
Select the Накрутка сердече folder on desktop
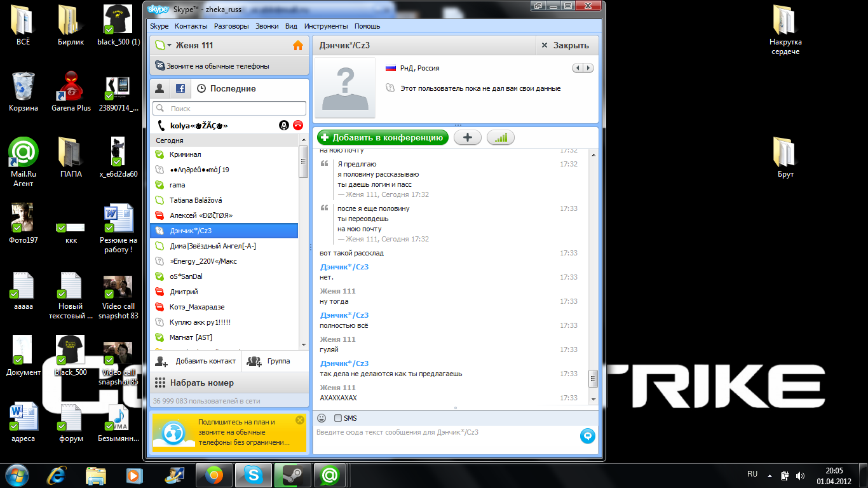(x=785, y=30)
